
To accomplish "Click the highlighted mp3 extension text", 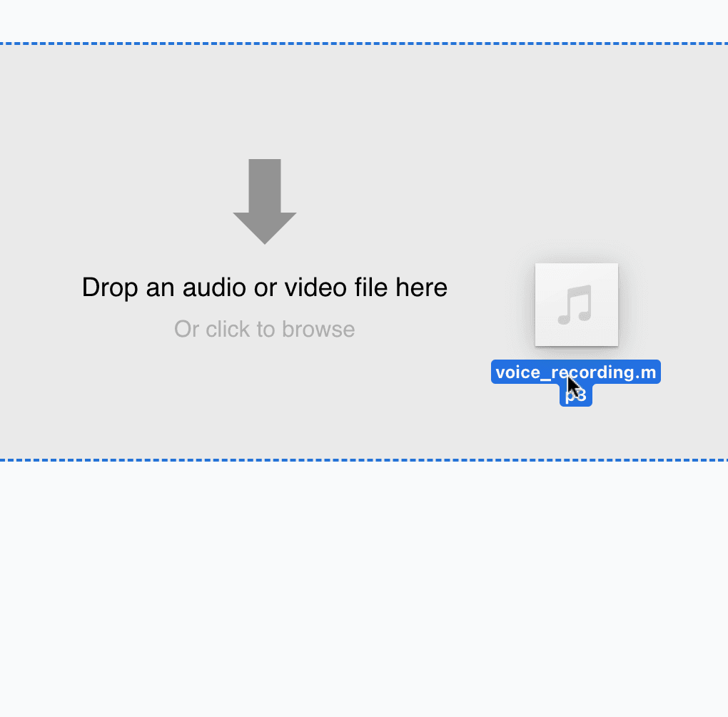I will (x=575, y=395).
